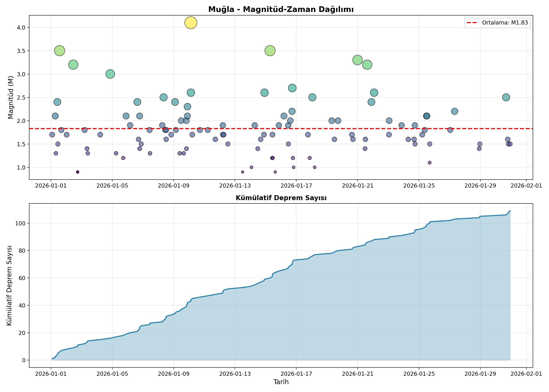Click the red dashed line sample in the legend
549x392 pixels.
pos(472,23)
